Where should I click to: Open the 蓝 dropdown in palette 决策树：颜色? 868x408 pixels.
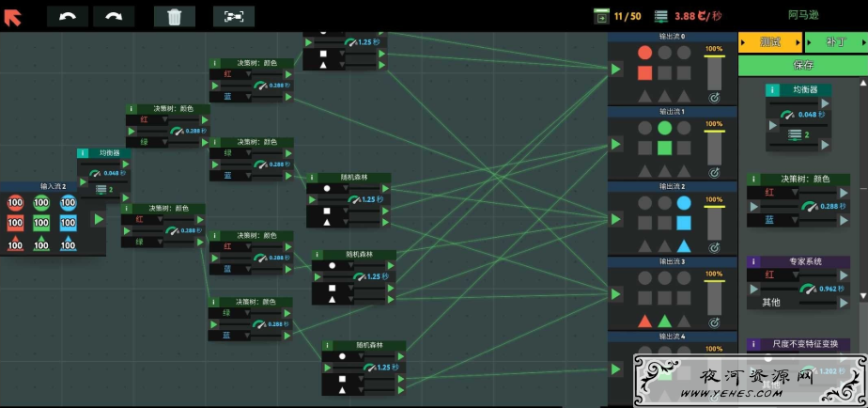(773, 220)
